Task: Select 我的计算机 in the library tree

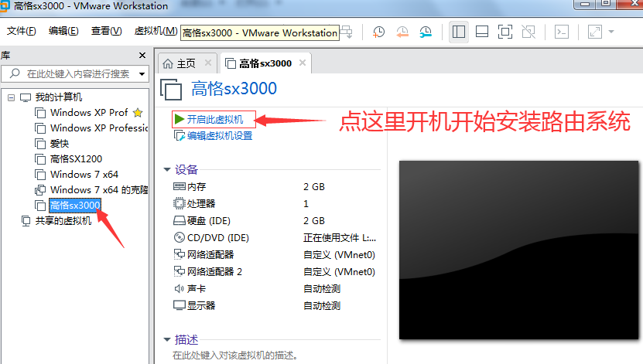Action: coord(58,97)
